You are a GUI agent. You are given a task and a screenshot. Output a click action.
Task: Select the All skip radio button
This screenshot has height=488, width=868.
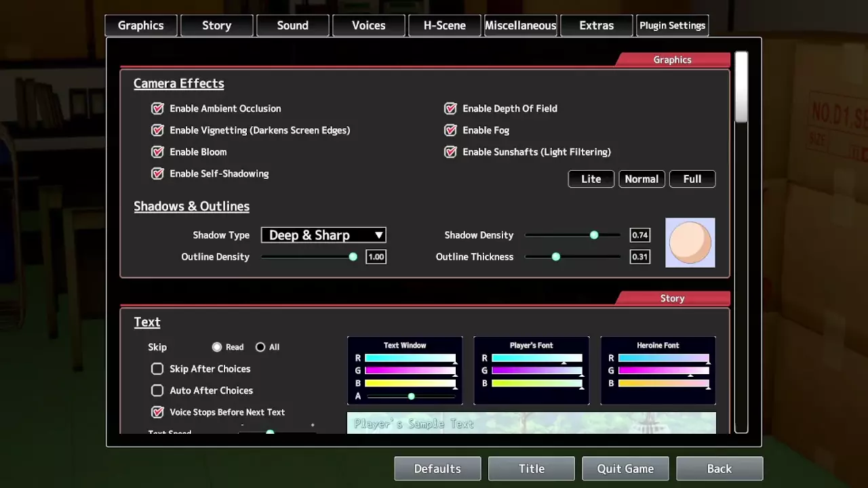[x=260, y=347]
